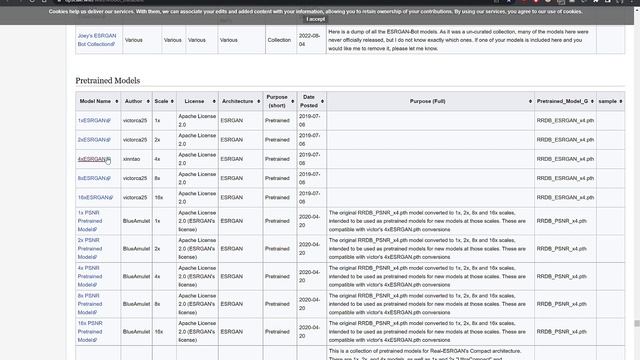Select RRDB_PSNR_x4.pth in the 8x PSNR row

pyautogui.click(x=562, y=304)
